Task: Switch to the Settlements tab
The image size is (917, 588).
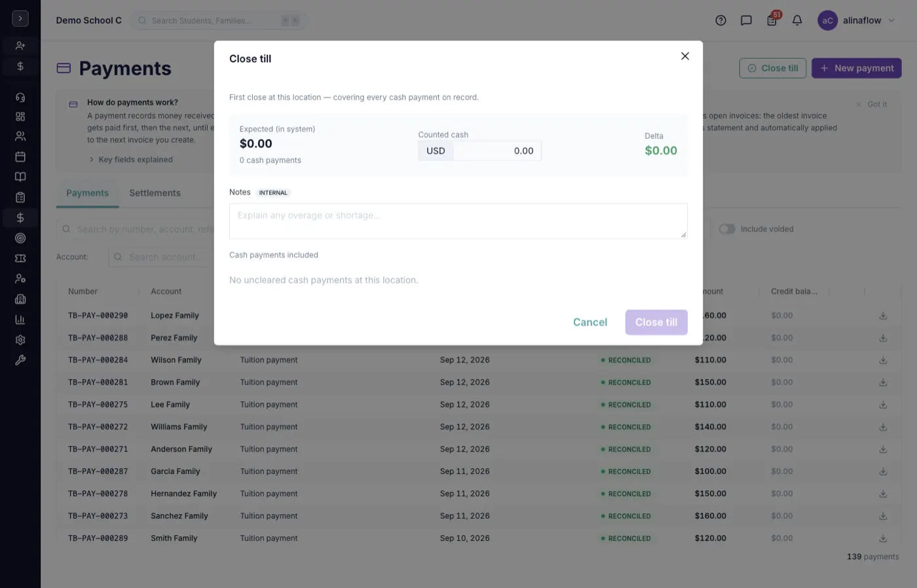Action: (155, 193)
